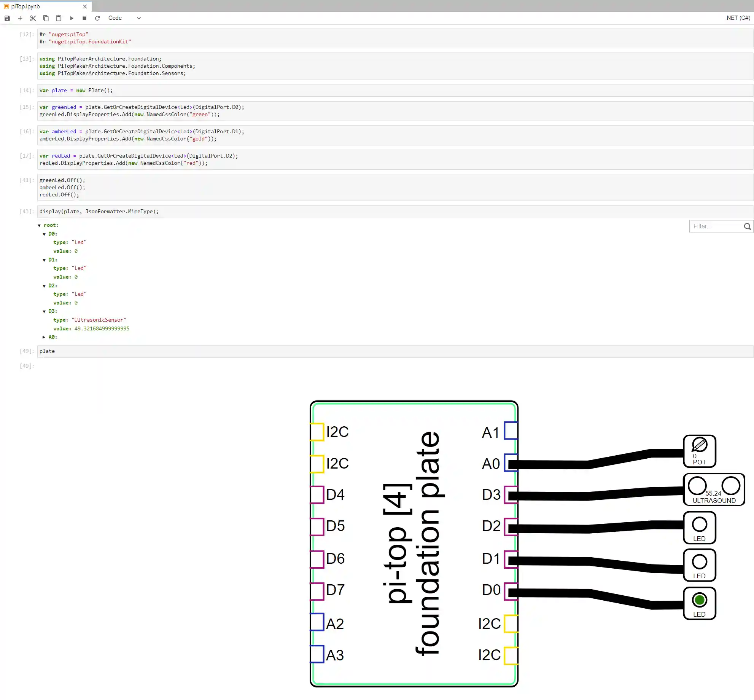Select cell 14 creating new Plate

395,91
